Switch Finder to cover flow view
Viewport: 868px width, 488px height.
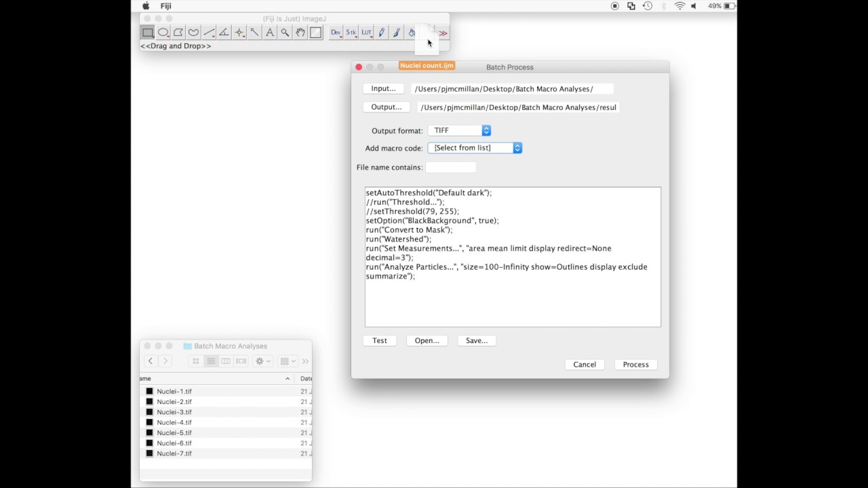click(x=241, y=361)
